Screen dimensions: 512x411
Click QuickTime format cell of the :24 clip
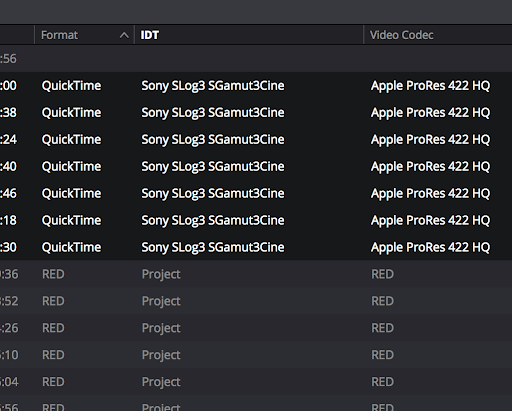click(71, 140)
